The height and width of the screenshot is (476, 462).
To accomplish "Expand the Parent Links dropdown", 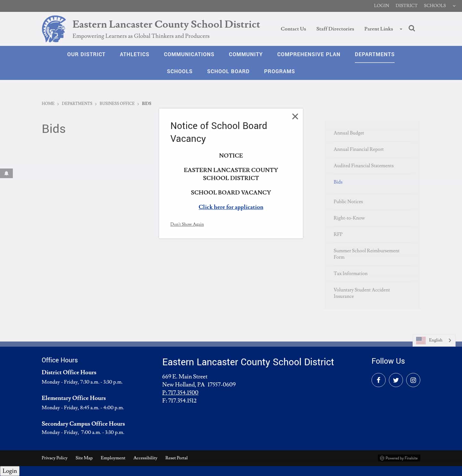I will point(401,29).
